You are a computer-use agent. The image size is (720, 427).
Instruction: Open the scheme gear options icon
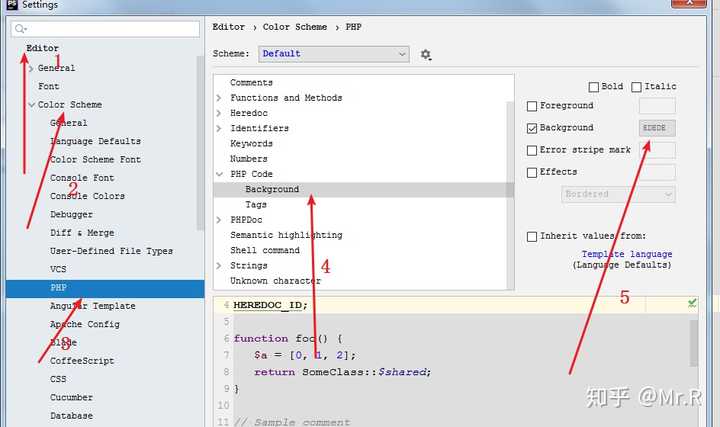[x=426, y=55]
